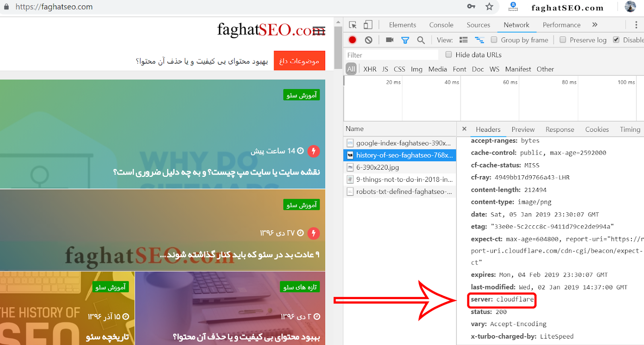The image size is (644, 345).
Task: Open article نقشه سایت یا سایت مپ چیست
Action: [216, 172]
